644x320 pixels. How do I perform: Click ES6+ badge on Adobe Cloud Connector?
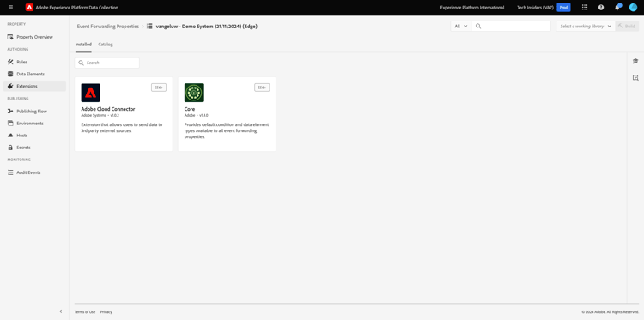159,88
